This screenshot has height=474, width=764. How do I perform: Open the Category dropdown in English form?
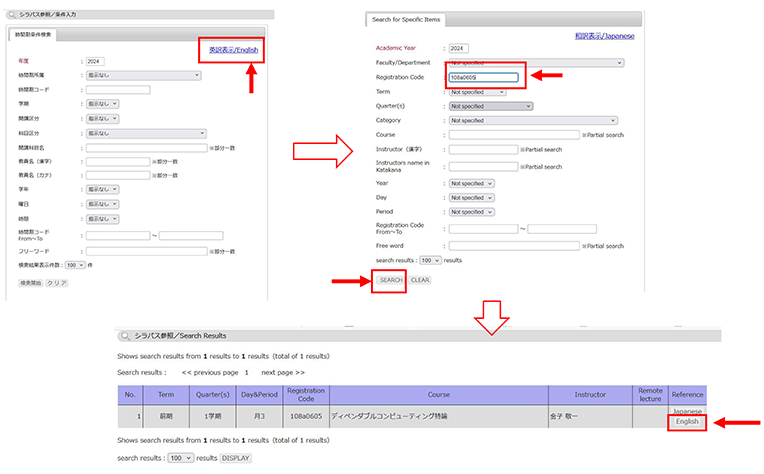[x=536, y=120]
